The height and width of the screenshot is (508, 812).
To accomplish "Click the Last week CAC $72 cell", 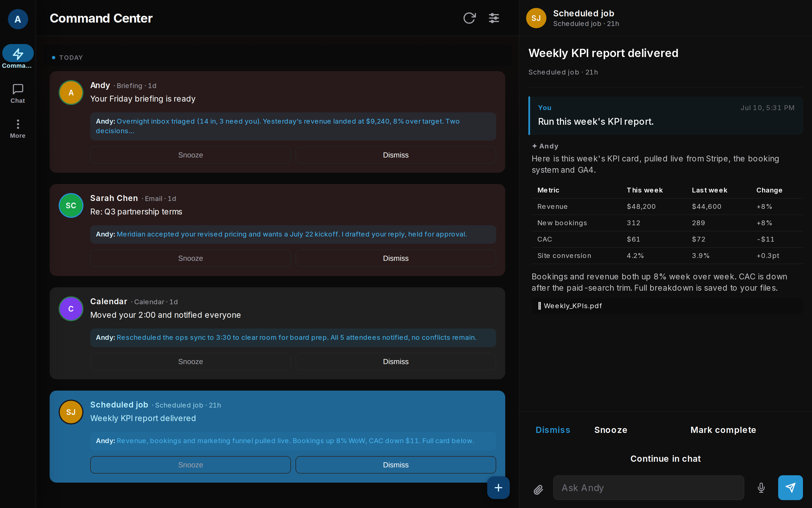I will [698, 239].
